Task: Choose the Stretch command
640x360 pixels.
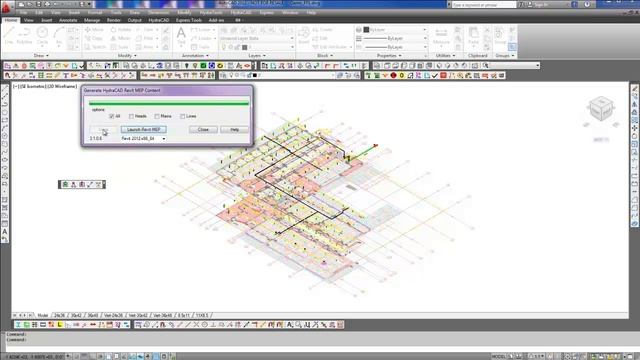Action: (95, 47)
